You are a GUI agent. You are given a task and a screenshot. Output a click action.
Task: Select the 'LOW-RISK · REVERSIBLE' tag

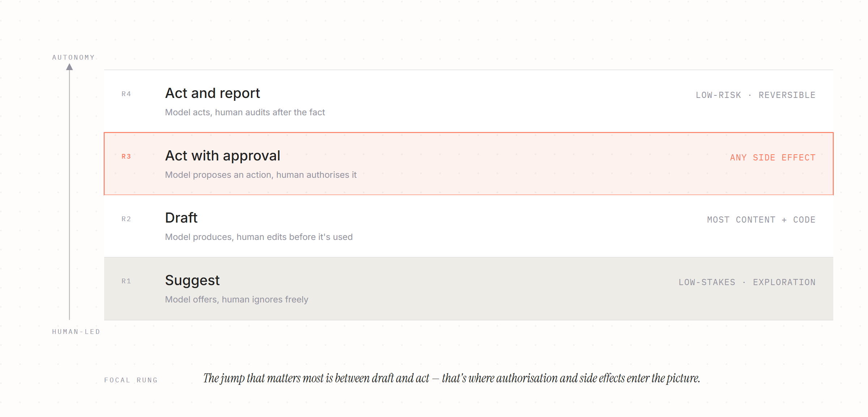point(756,95)
